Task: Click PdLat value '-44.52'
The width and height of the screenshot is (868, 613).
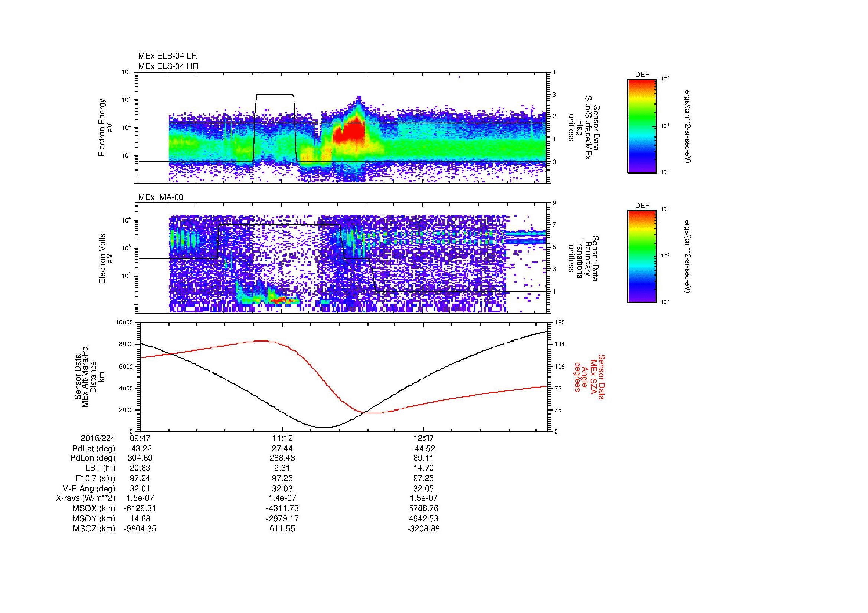Action: (423, 449)
